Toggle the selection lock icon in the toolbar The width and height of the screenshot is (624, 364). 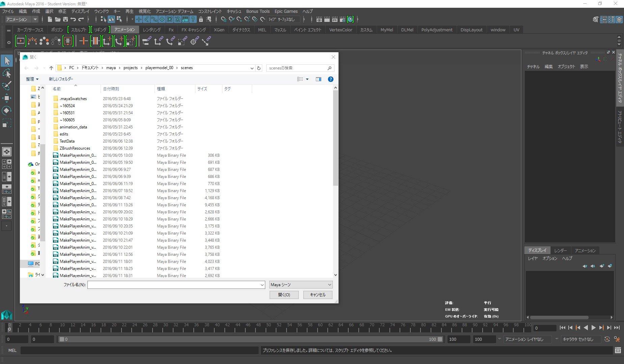200,19
